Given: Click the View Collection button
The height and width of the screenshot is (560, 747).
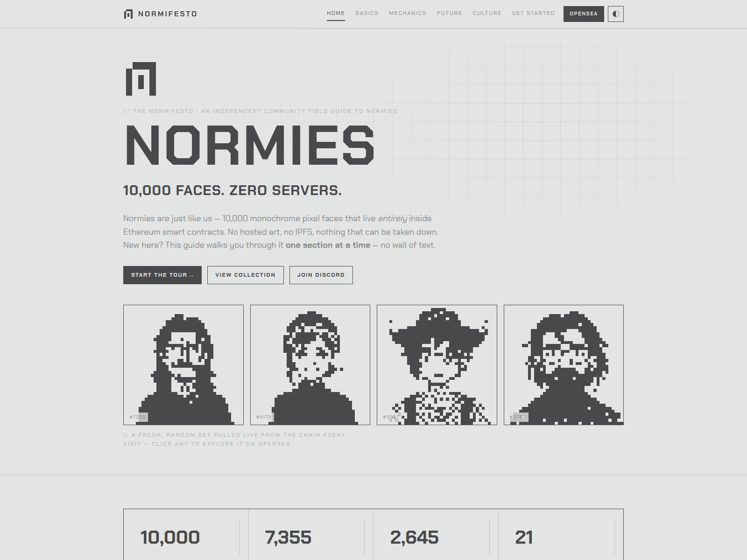Looking at the screenshot, I should point(245,275).
